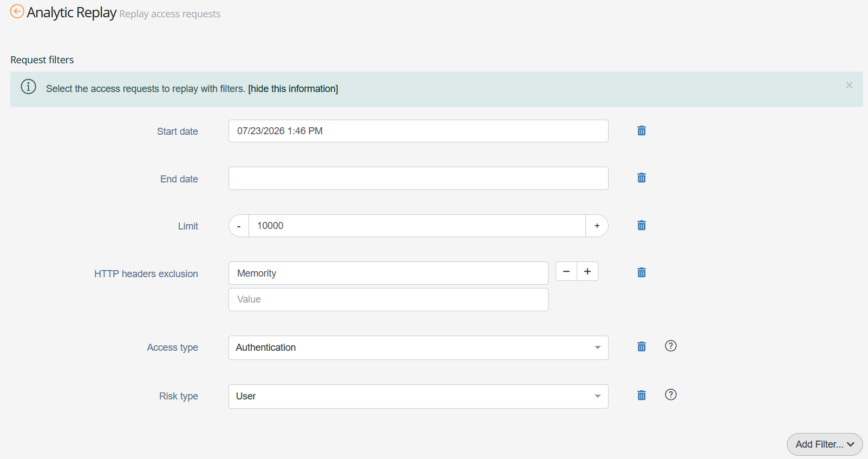The image size is (868, 459).
Task: Open the Risk type dropdown
Action: (419, 396)
